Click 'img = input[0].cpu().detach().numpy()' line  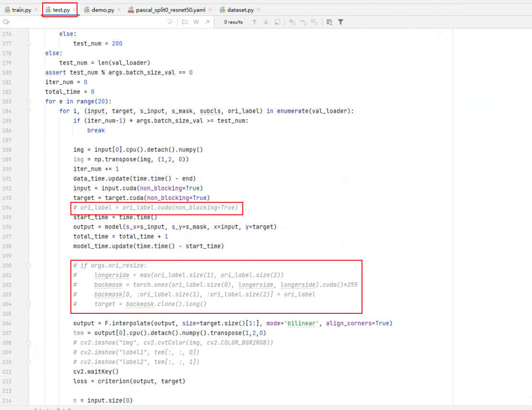click(138, 150)
